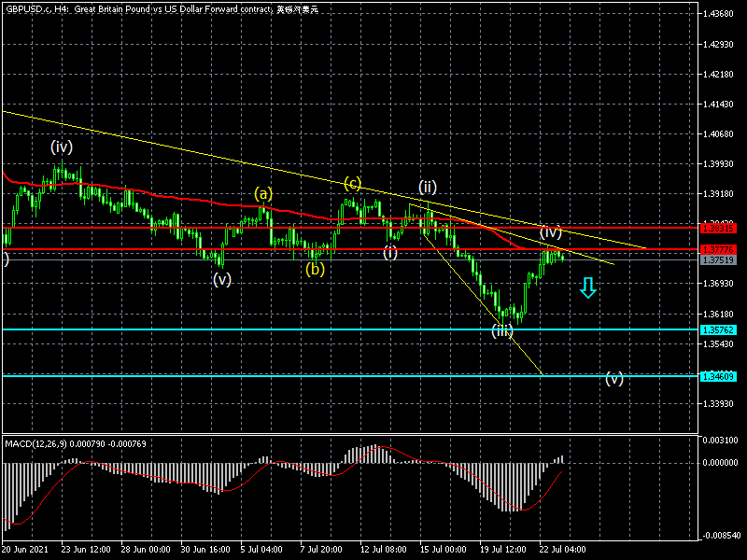Click the (iv) label near 22 Jul
The image size is (747, 560).
[550, 231]
